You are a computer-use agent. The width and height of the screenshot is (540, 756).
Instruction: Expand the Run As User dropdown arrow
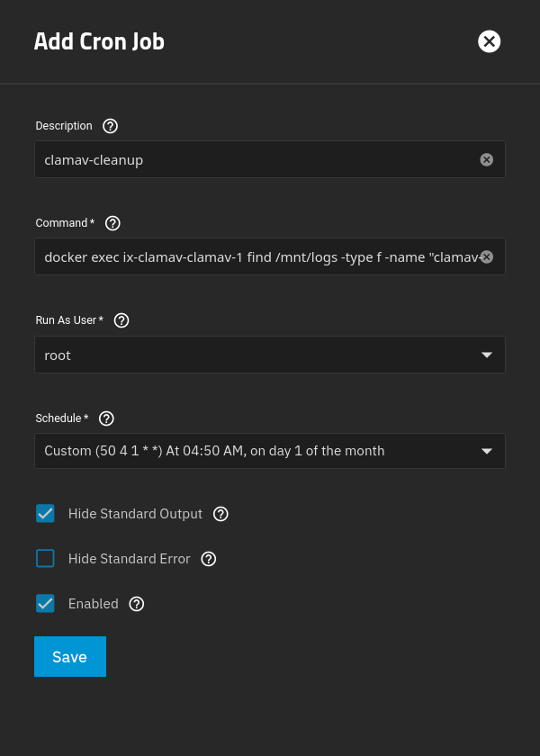coord(487,355)
